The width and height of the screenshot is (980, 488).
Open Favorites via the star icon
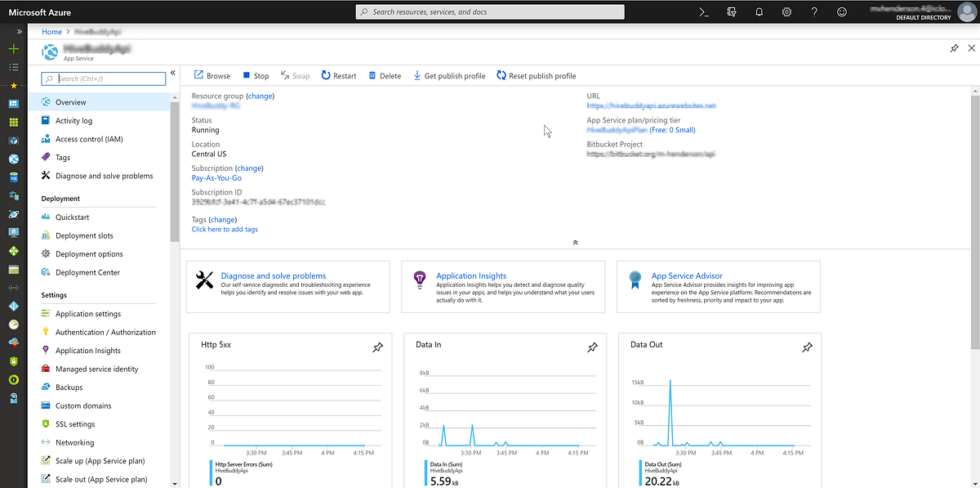12,84
